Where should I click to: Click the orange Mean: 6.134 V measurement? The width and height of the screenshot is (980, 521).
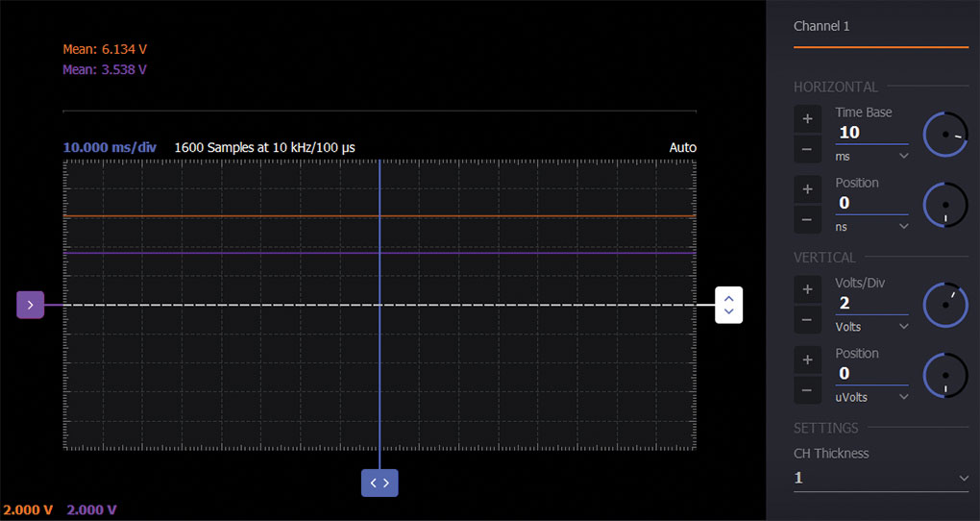click(105, 49)
